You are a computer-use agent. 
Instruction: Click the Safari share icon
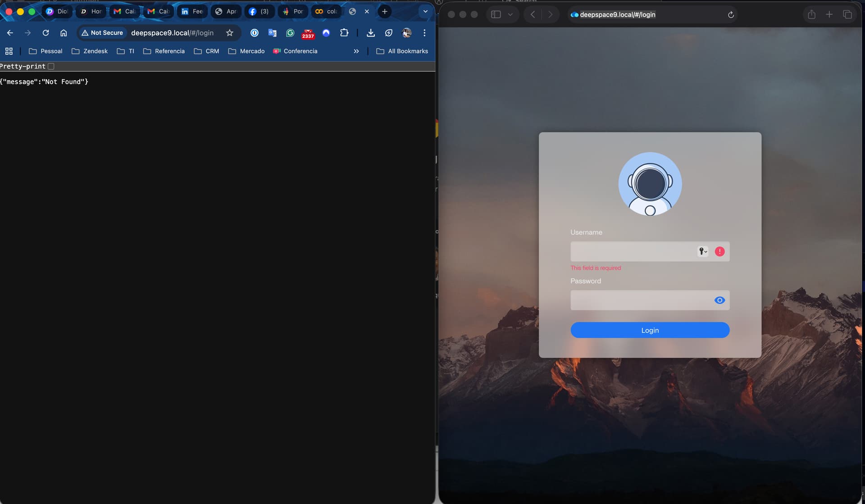point(811,14)
